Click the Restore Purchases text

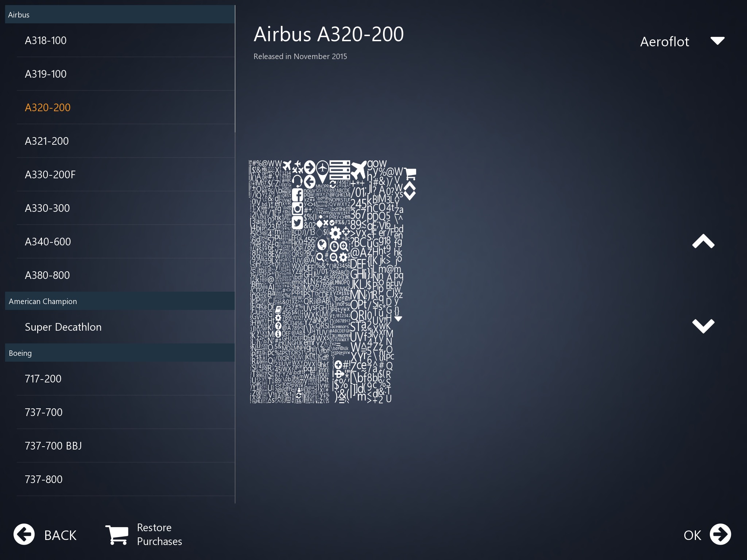(x=159, y=534)
